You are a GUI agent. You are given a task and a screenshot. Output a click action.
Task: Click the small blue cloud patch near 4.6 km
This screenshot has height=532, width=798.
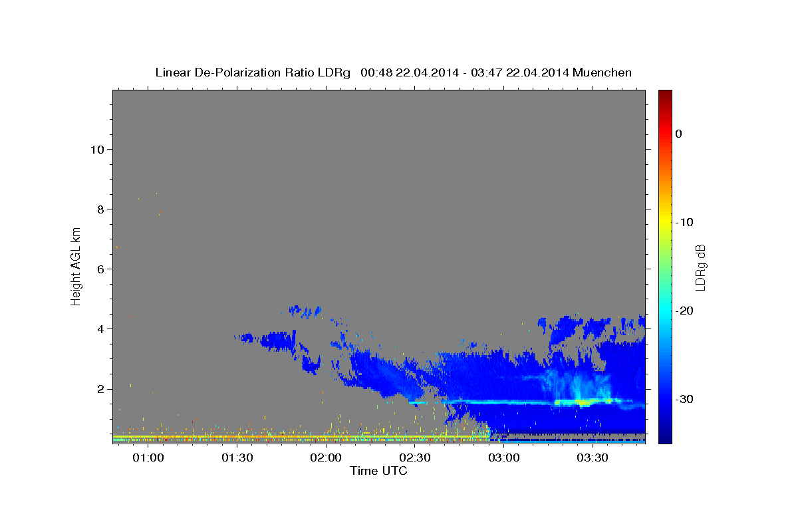(305, 311)
